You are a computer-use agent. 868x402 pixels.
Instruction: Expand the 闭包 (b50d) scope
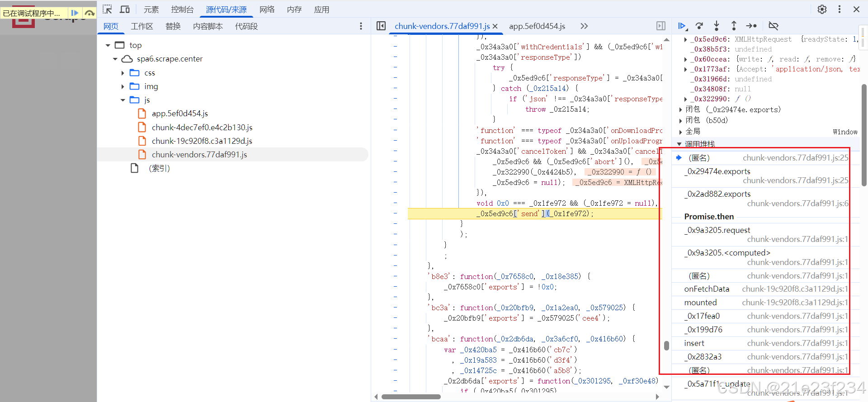click(681, 120)
